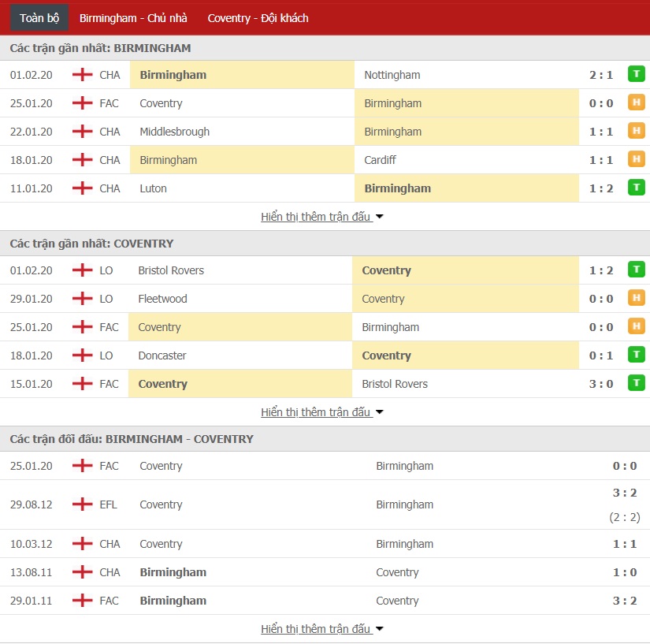Click the 1 : 0 score on 13.08.11
Image resolution: width=650 pixels, height=644 pixels.
(x=625, y=572)
